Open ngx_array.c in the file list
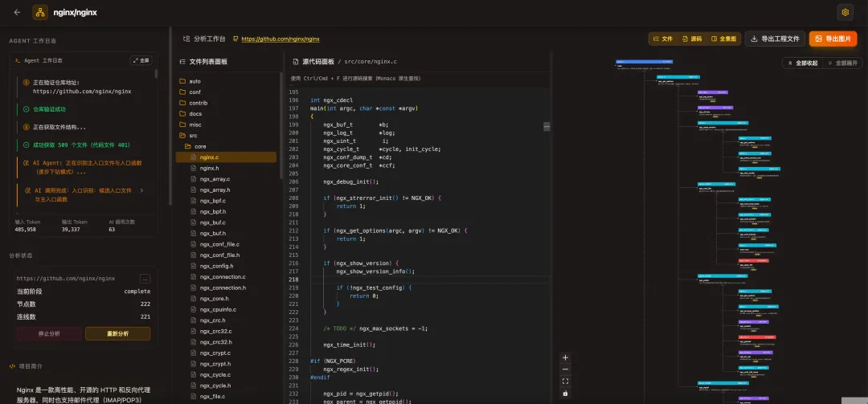This screenshot has height=404, width=868. 226,179
